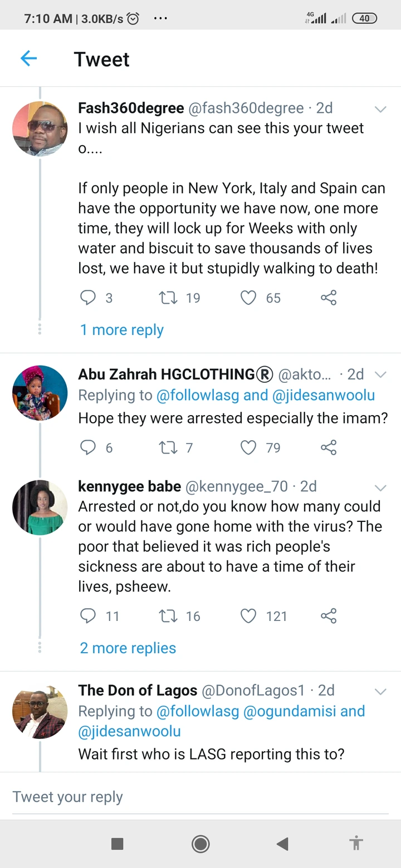Screen dimensions: 401x868
Task: Share Fash360degree's tweet
Action: pyautogui.click(x=329, y=298)
